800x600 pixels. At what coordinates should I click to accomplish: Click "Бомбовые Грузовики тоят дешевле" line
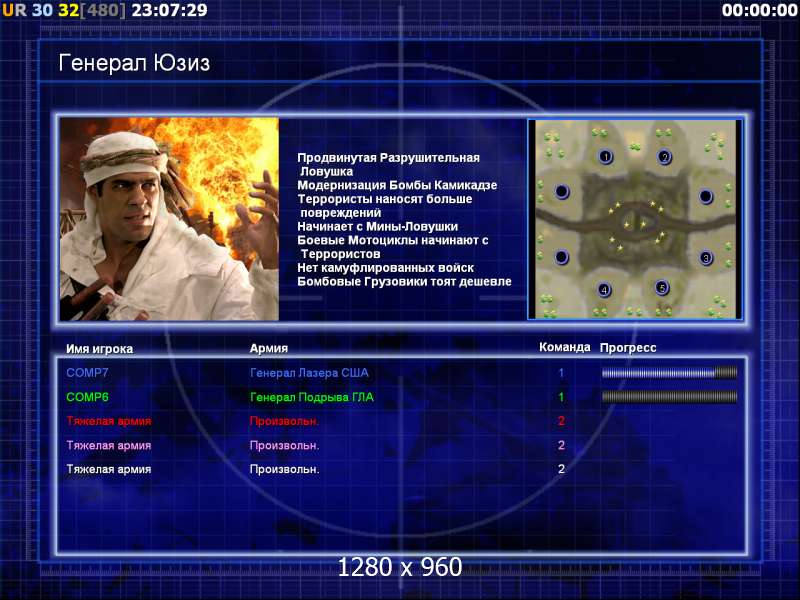tap(404, 282)
